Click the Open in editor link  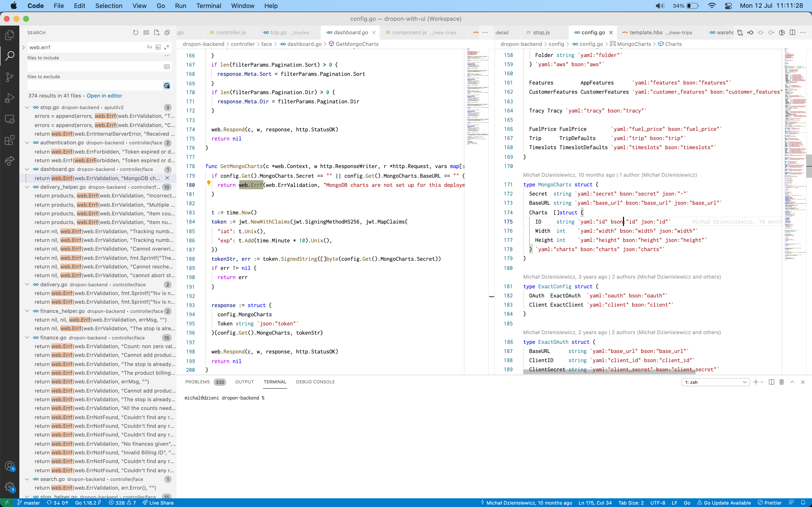click(x=104, y=96)
